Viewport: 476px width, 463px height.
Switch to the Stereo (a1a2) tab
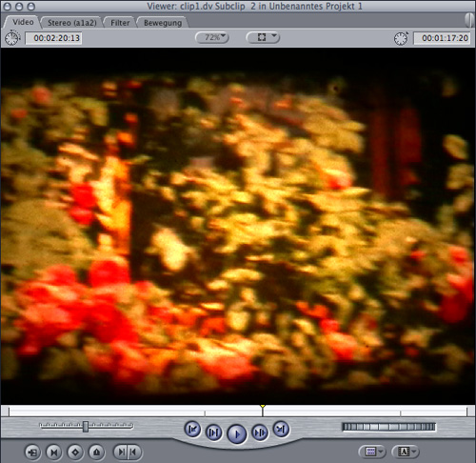[72, 23]
